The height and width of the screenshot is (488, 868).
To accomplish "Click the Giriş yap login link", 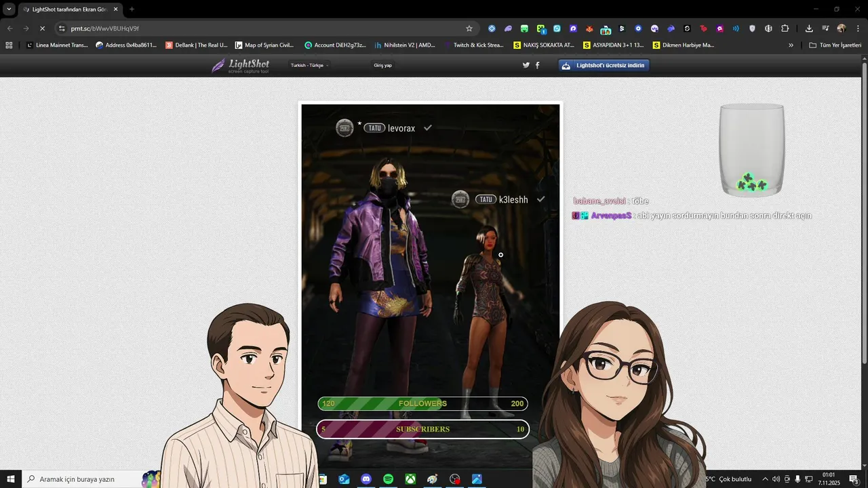I will pos(382,65).
